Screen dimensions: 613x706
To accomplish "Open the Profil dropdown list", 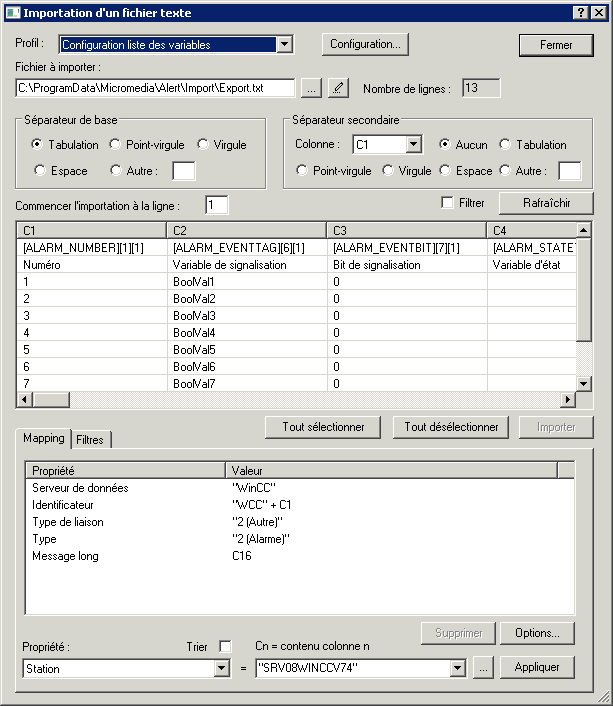I will pyautogui.click(x=284, y=44).
